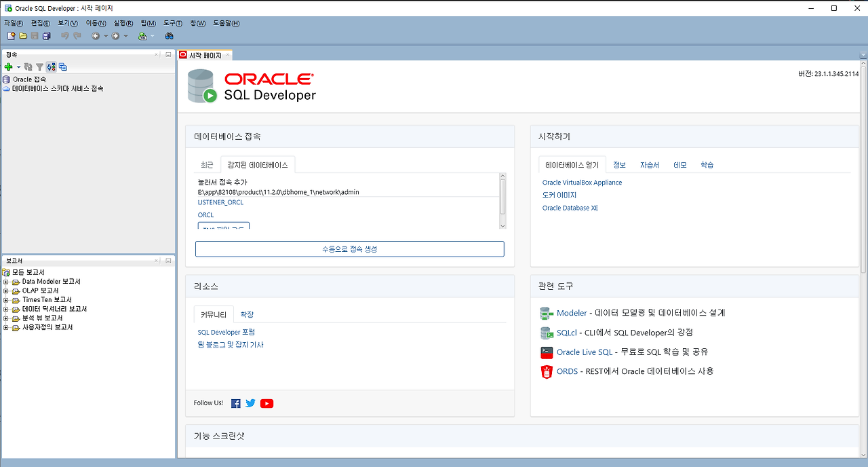The image size is (868, 467).
Task: Open the New Connection dropdown arrow
Action: pos(18,67)
